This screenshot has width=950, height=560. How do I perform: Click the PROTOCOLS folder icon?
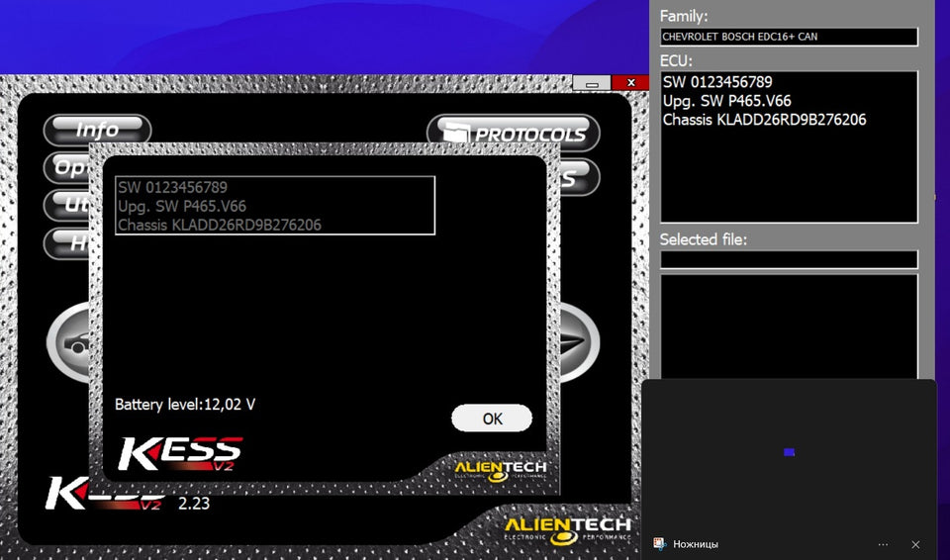456,133
